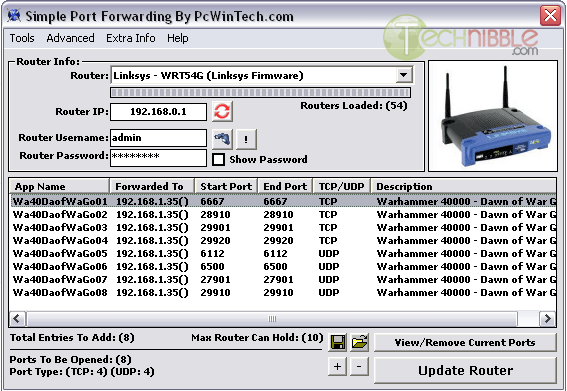Click the app icon in the title bar

(x=14, y=16)
